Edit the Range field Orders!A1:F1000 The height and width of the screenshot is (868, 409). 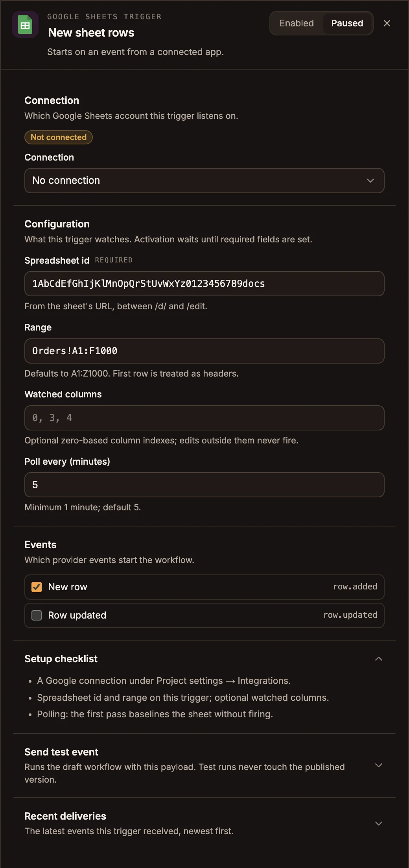204,351
